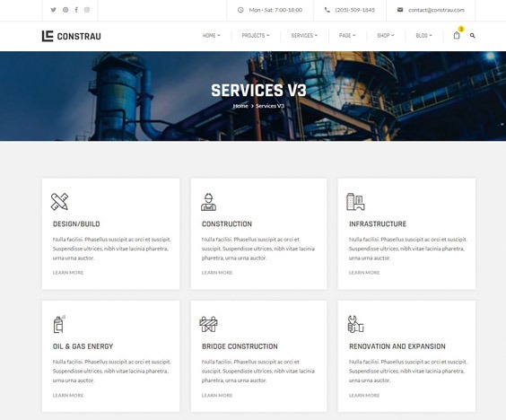Expand the Shop menu dropdown
The width and height of the screenshot is (506, 420).
pos(386,36)
